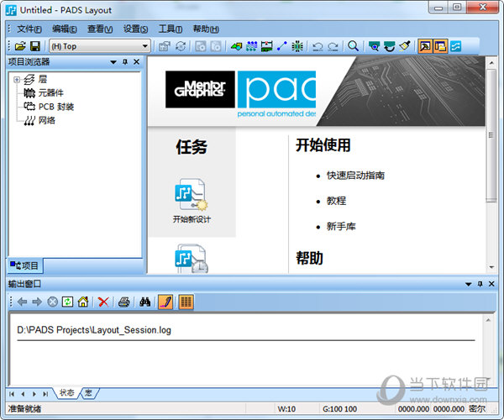Save the design with the floppy disk icon
Viewport: 504px width, 420px height.
coord(35,46)
